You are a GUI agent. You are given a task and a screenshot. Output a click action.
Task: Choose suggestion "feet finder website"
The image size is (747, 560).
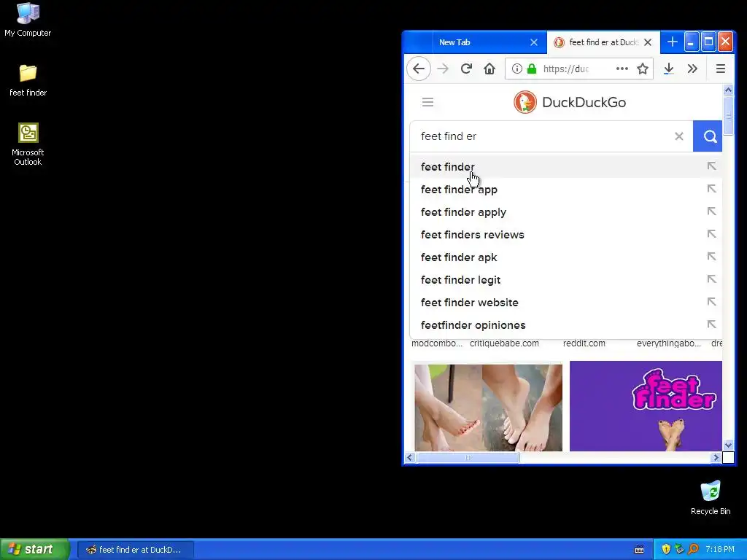[565, 303]
